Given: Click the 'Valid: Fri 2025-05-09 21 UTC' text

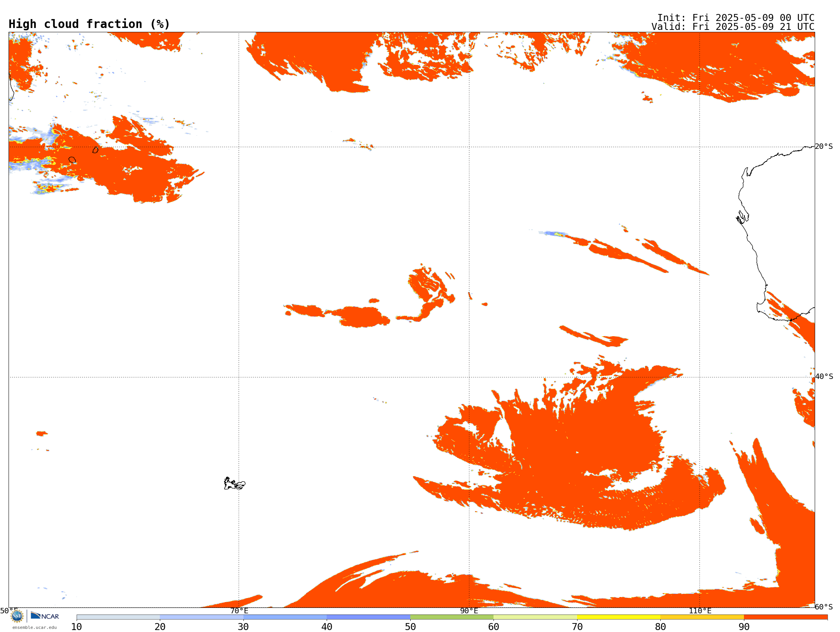Looking at the screenshot, I should [733, 27].
